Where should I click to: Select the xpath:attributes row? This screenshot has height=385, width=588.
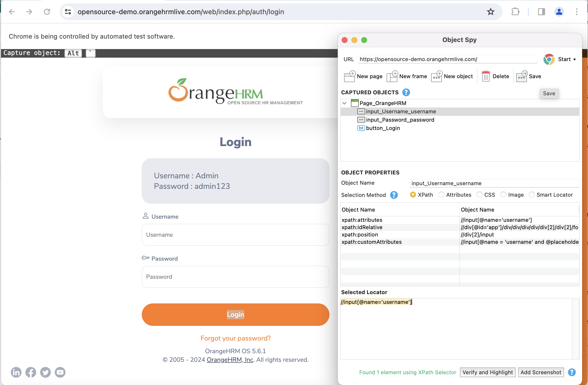460,220
